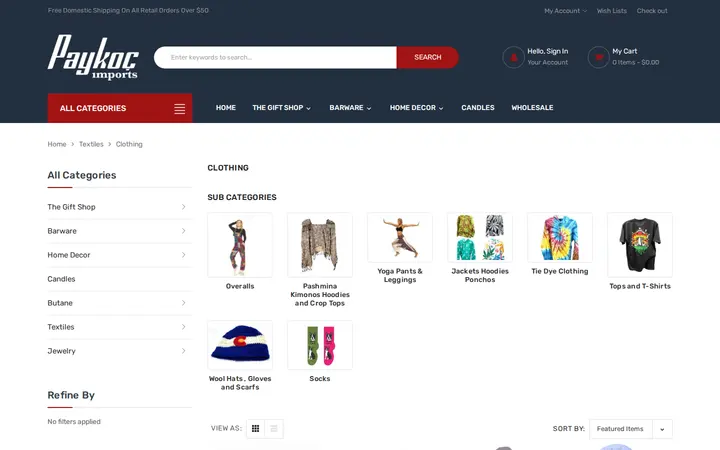Expand the Textiles sidebar chevron
The image size is (720, 450).
point(183,327)
